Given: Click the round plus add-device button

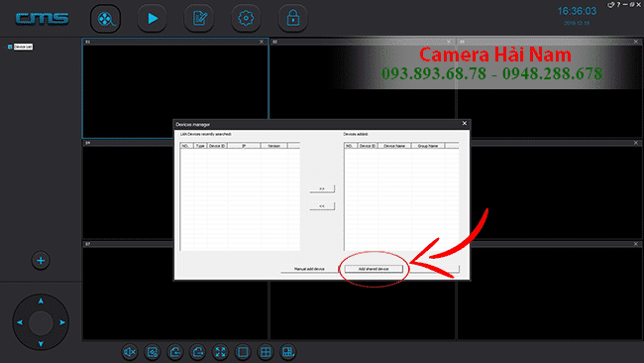Looking at the screenshot, I should coord(41,260).
